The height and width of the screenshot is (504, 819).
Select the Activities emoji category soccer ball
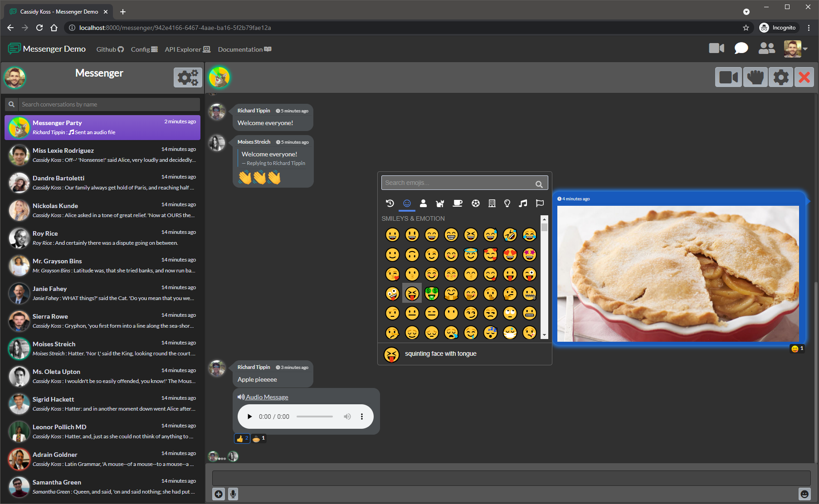[x=475, y=204]
